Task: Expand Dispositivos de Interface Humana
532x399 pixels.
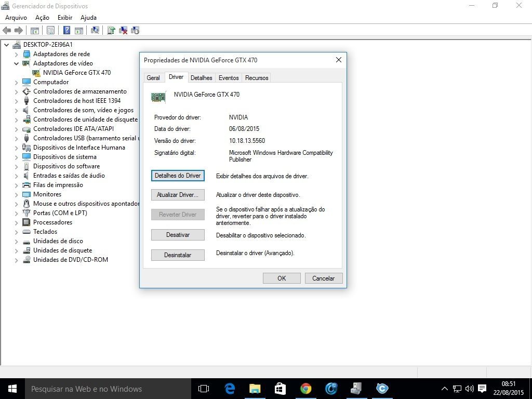Action: pyautogui.click(x=16, y=148)
